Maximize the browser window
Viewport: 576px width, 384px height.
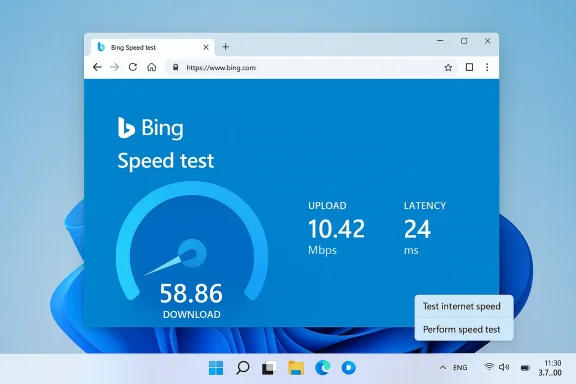point(464,41)
